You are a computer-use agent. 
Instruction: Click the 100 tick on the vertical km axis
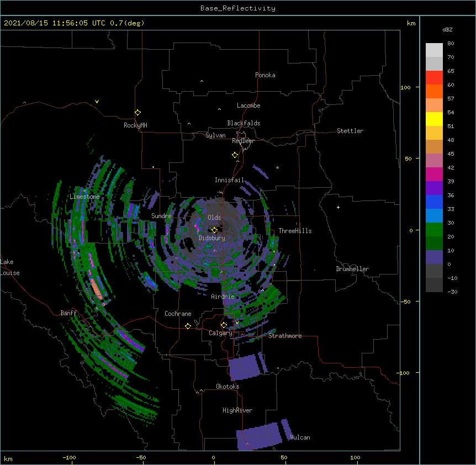(x=405, y=87)
